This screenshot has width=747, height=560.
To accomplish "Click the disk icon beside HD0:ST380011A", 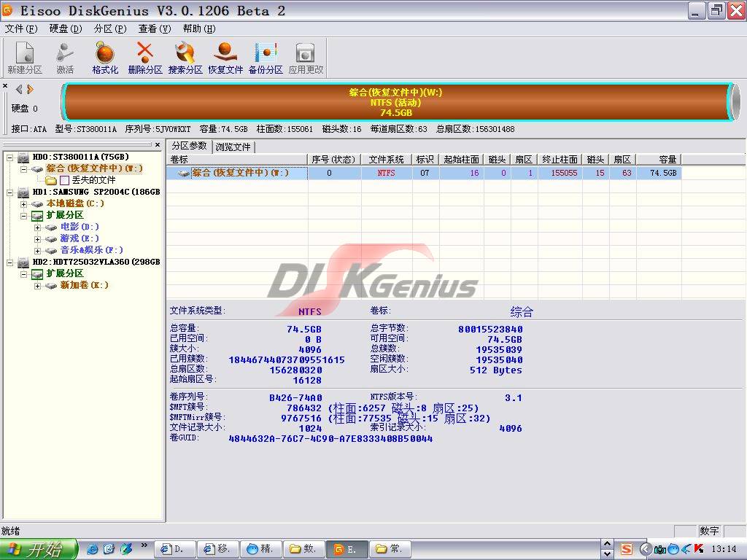I will [x=23, y=157].
